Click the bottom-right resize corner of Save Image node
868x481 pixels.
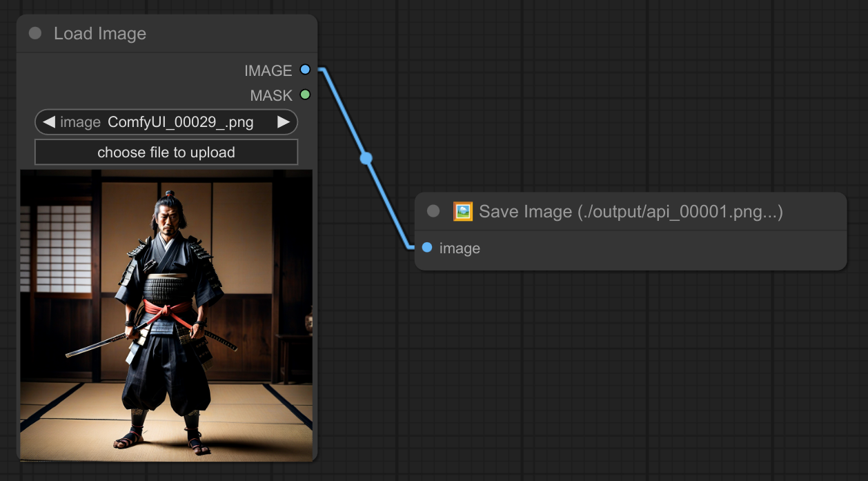[842, 266]
